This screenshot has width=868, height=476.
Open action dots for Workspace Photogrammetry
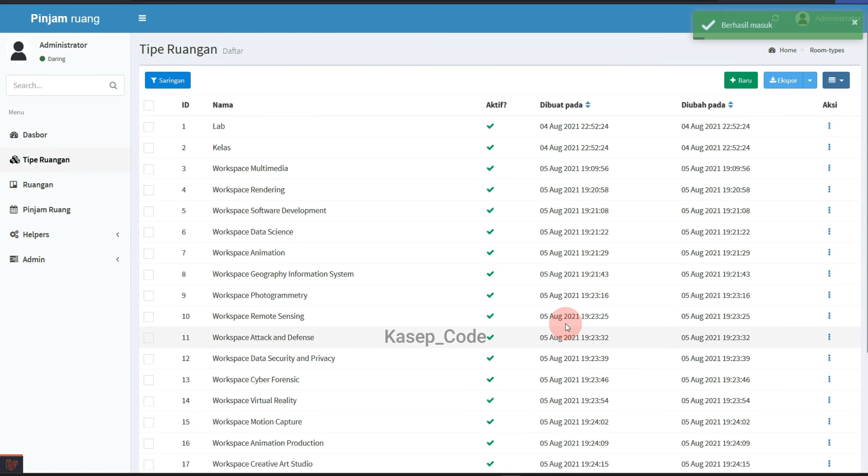[x=829, y=295]
